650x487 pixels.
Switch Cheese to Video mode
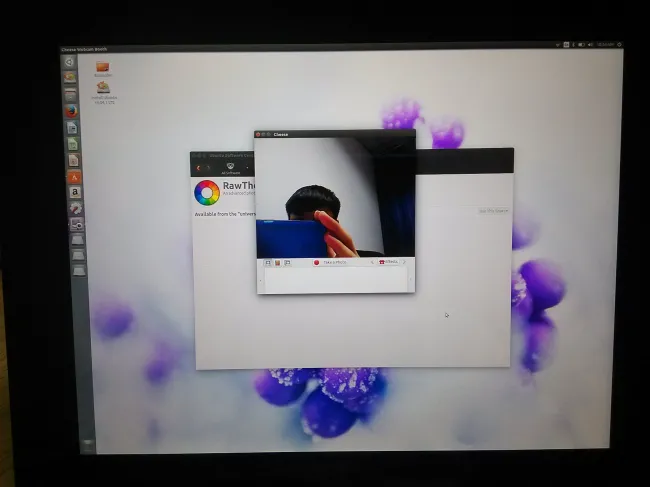[x=277, y=262]
